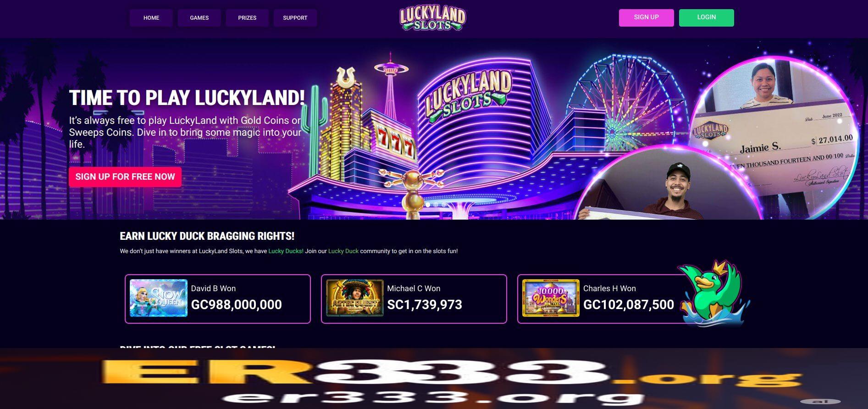This screenshot has width=868, height=409.
Task: Open the GAMES navigation item
Action: pos(199,18)
